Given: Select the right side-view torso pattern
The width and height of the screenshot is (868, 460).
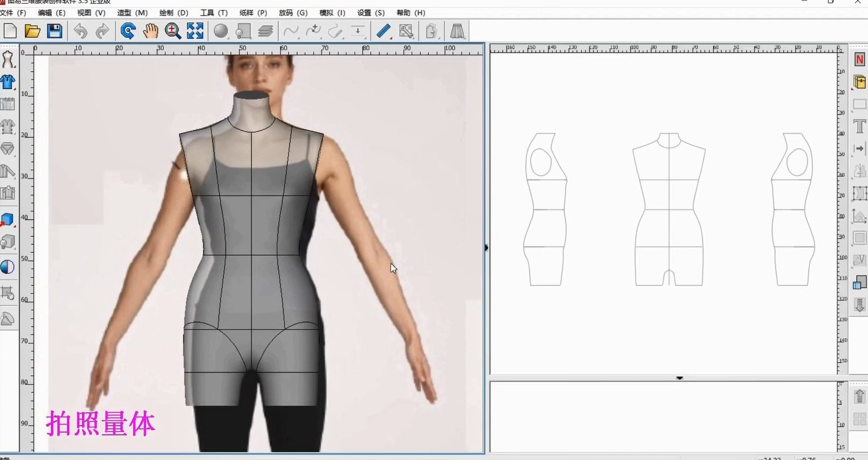Looking at the screenshot, I should click(793, 210).
